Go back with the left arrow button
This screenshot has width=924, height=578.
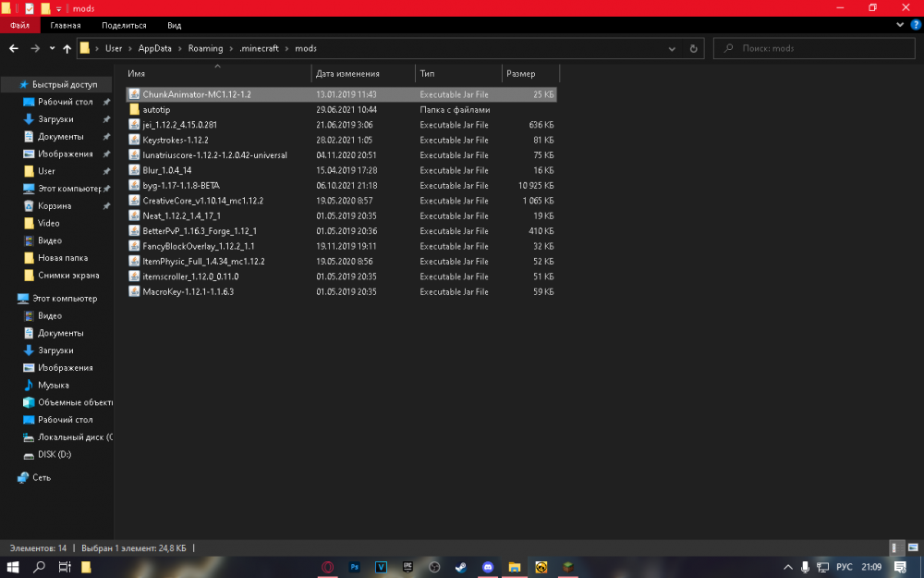(x=14, y=48)
